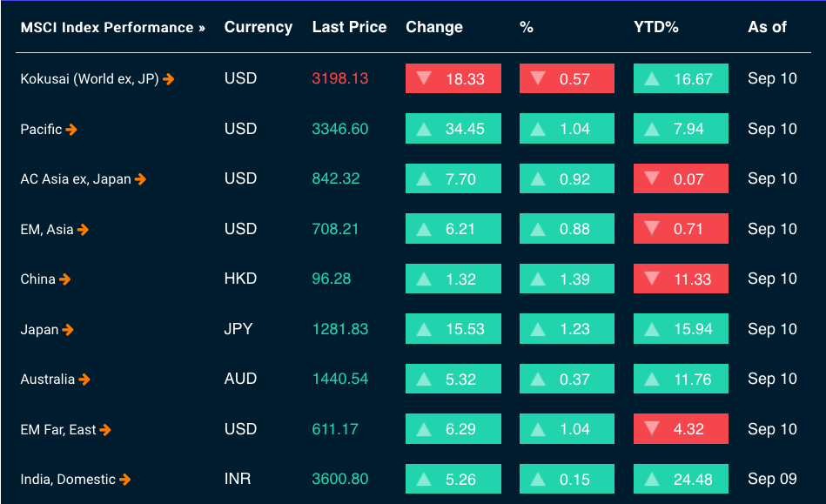
Task: Click the green 1.04 percent cell for Pacific
Action: point(567,130)
